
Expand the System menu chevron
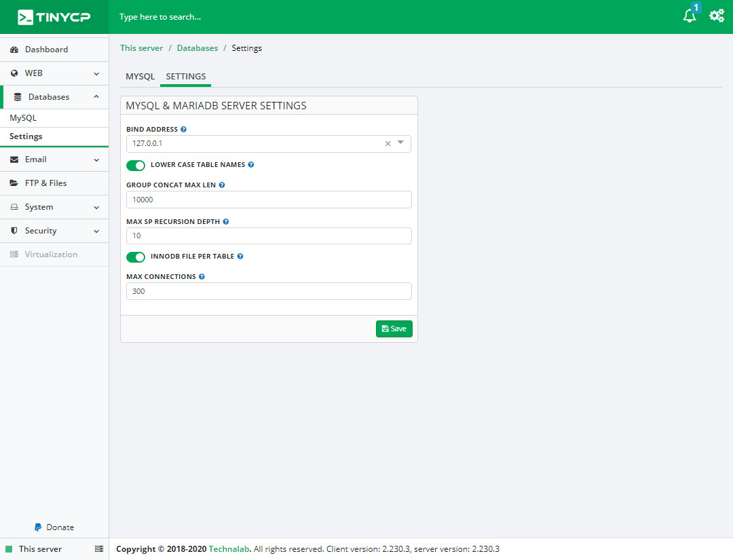(x=96, y=208)
